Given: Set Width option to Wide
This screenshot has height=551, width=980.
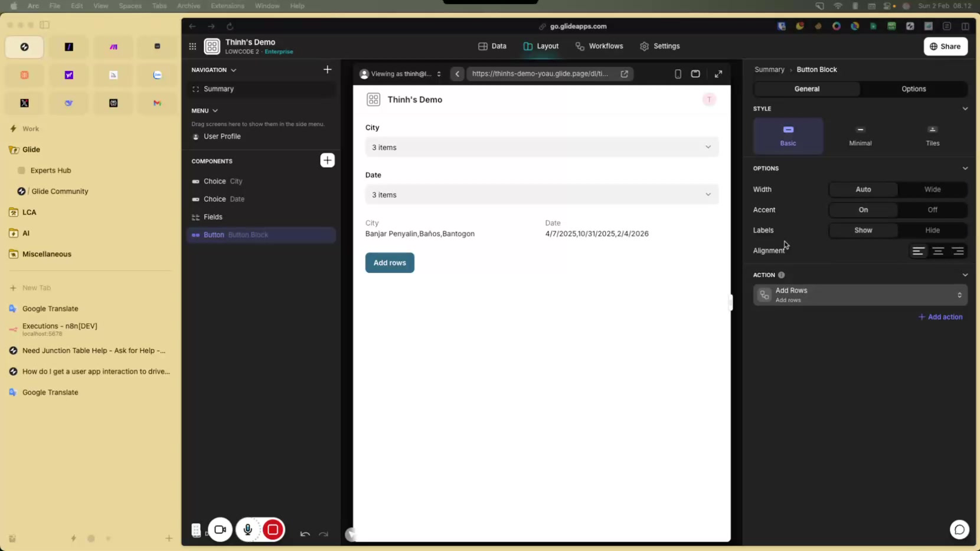Looking at the screenshot, I should coord(932,189).
